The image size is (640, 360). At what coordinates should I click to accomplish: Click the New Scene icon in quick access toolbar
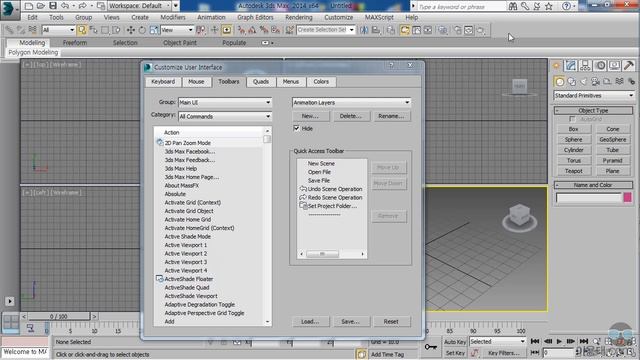[29, 6]
